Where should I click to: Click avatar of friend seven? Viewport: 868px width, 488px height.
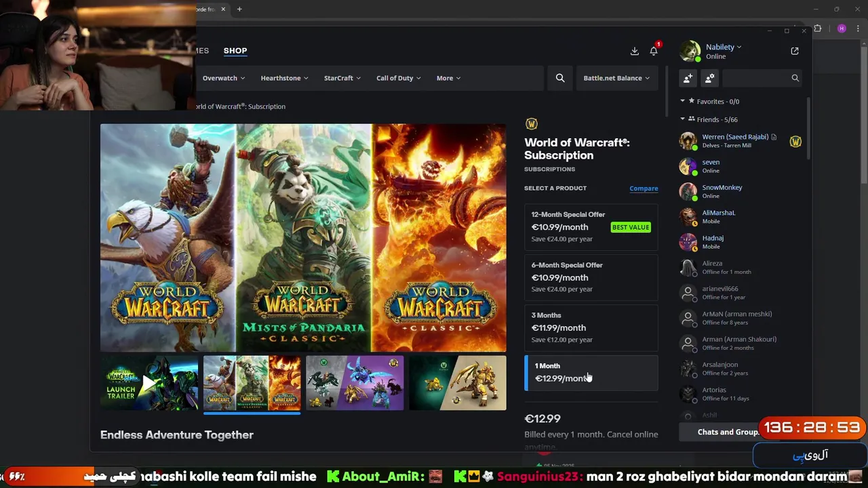click(688, 166)
